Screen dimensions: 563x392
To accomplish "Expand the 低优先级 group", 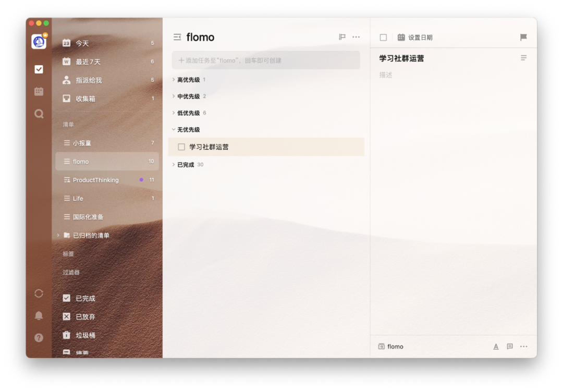I will [x=174, y=113].
